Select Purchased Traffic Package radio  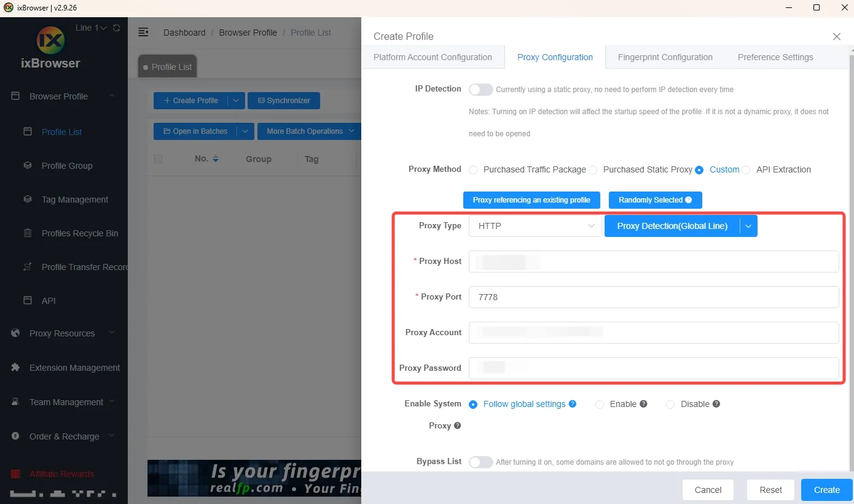coord(473,170)
